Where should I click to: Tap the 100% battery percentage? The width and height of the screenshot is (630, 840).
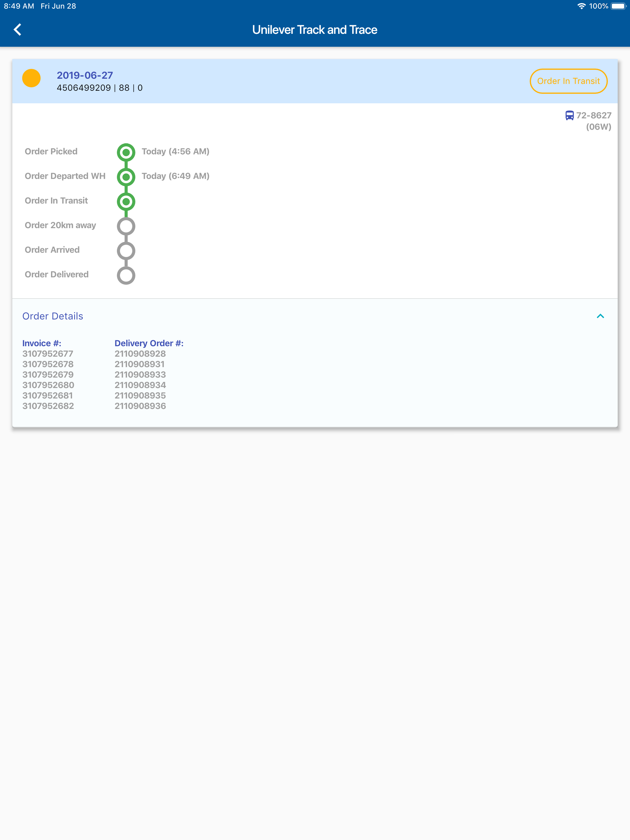(x=598, y=6)
